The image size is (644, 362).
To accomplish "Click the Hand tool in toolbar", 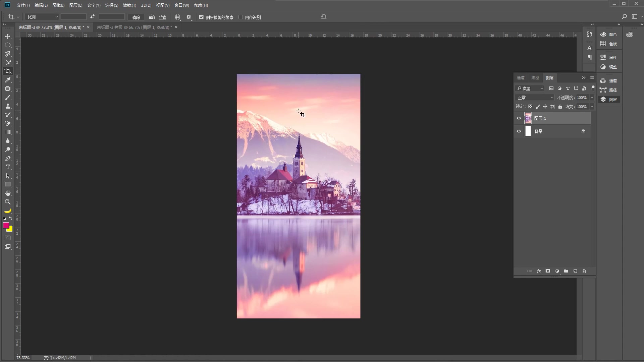I will click(7, 193).
